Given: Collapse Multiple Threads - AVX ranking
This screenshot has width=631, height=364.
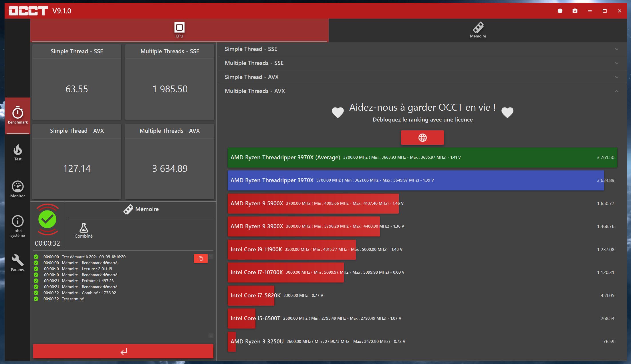Looking at the screenshot, I should [422, 91].
